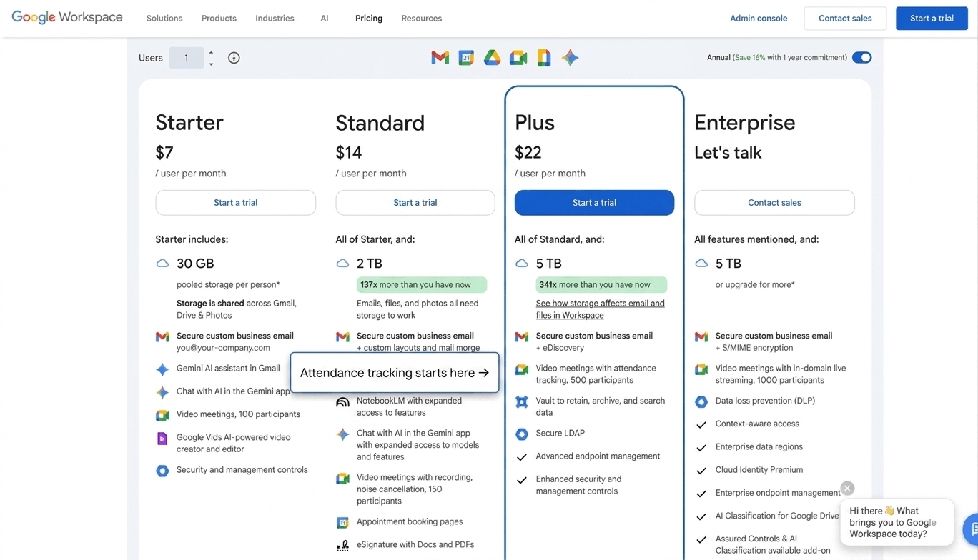Click the Meet icon beside attendance tracking, 500 participants
The image size is (978, 560).
coord(522,369)
